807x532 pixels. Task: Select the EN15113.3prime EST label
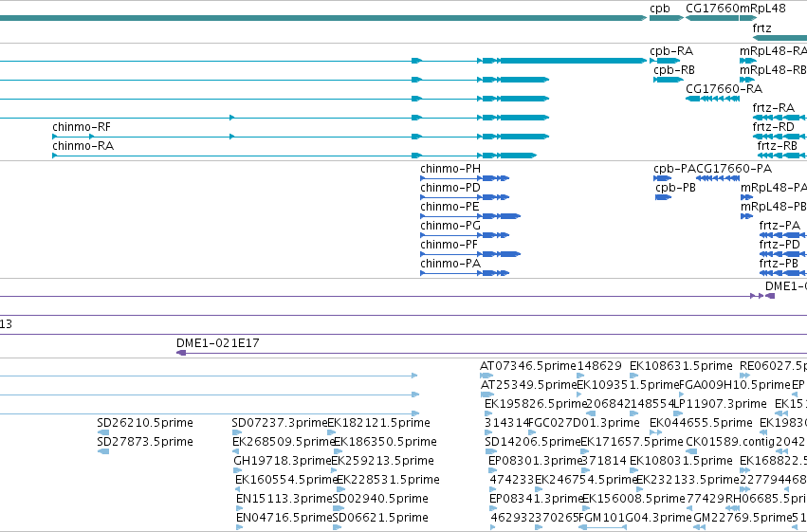click(x=284, y=499)
